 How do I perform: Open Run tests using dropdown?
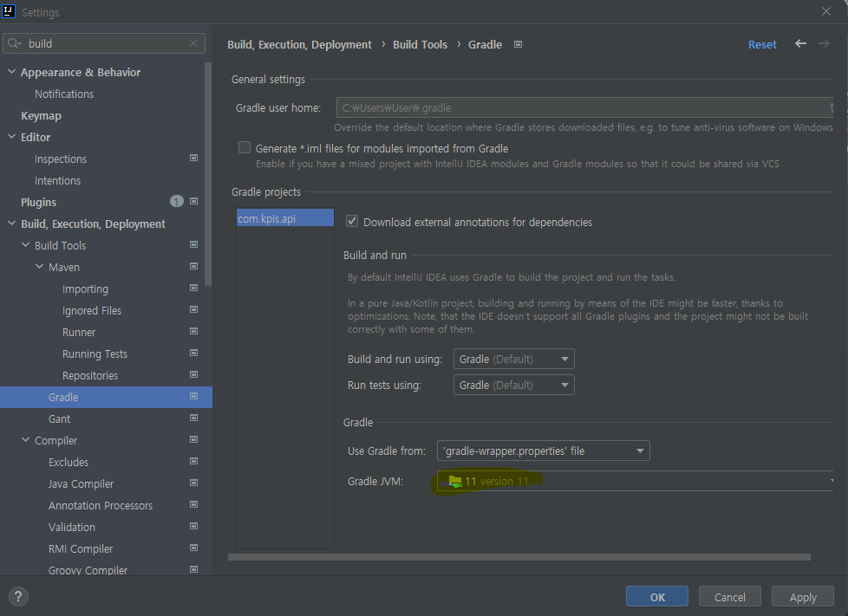[x=514, y=385]
